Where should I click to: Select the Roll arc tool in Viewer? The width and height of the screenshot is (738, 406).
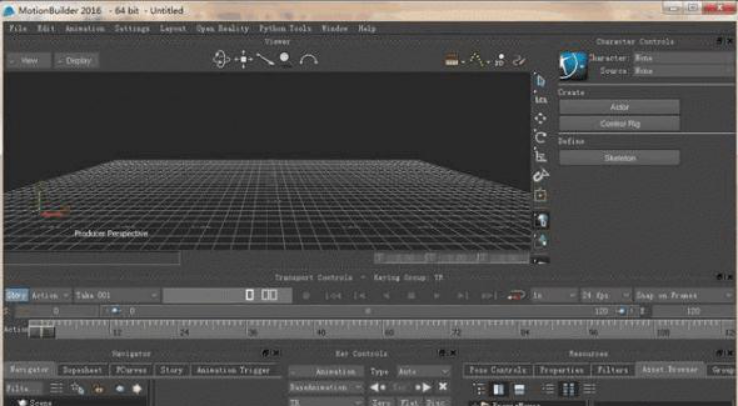(x=309, y=60)
